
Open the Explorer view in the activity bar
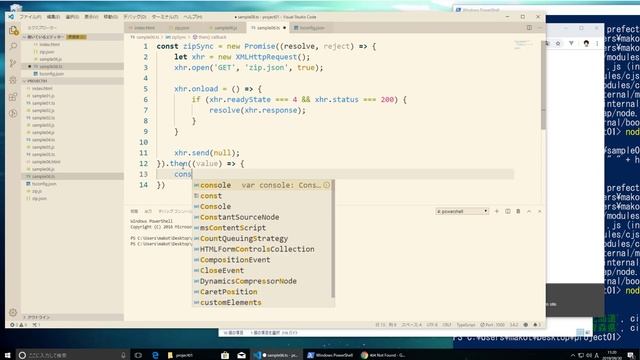13,30
